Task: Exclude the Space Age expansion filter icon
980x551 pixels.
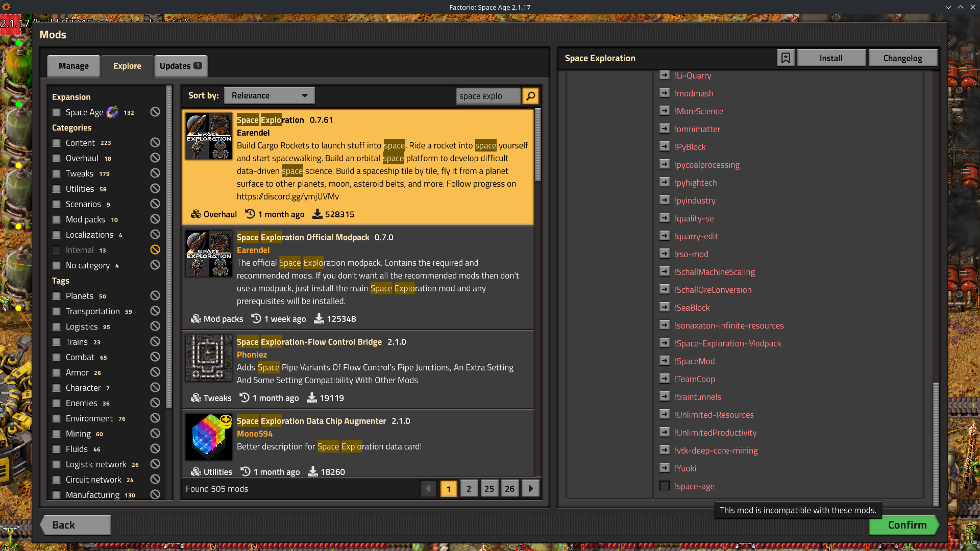Action: tap(155, 112)
